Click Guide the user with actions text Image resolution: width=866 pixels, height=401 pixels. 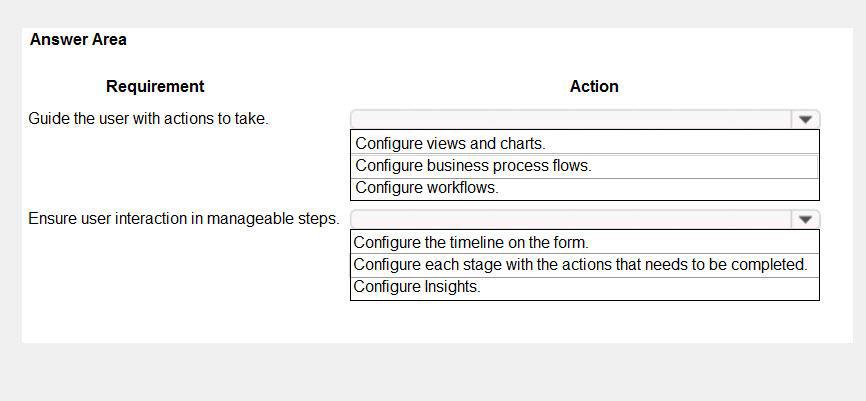pyautogui.click(x=149, y=119)
